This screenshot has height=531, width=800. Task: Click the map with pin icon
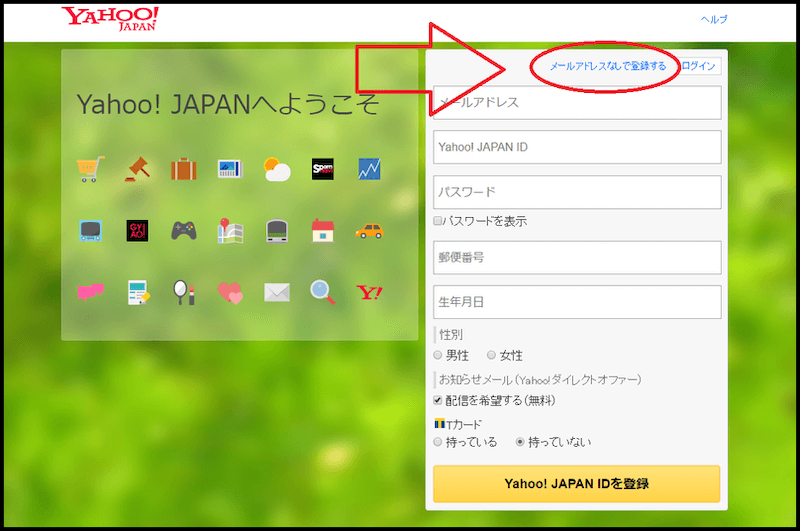click(230, 231)
